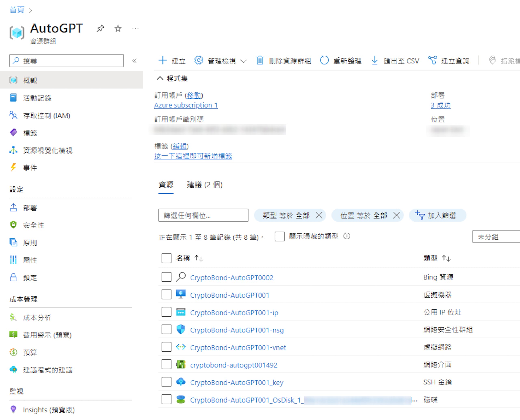
Task: Pin the AutoGPT resource group to dashboard
Action: click(100, 29)
